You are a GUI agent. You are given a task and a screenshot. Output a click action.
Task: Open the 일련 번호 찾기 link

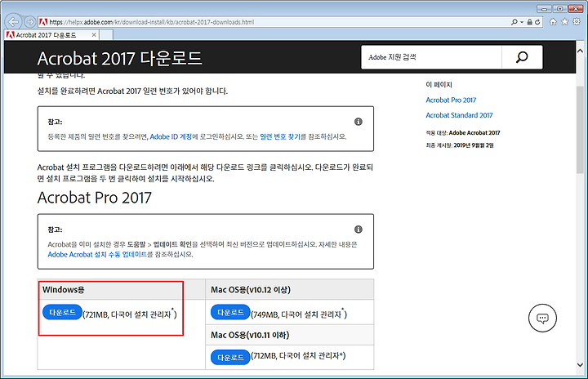click(280, 136)
